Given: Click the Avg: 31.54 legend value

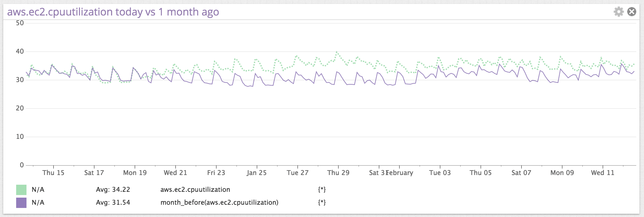Looking at the screenshot, I should (113, 202).
